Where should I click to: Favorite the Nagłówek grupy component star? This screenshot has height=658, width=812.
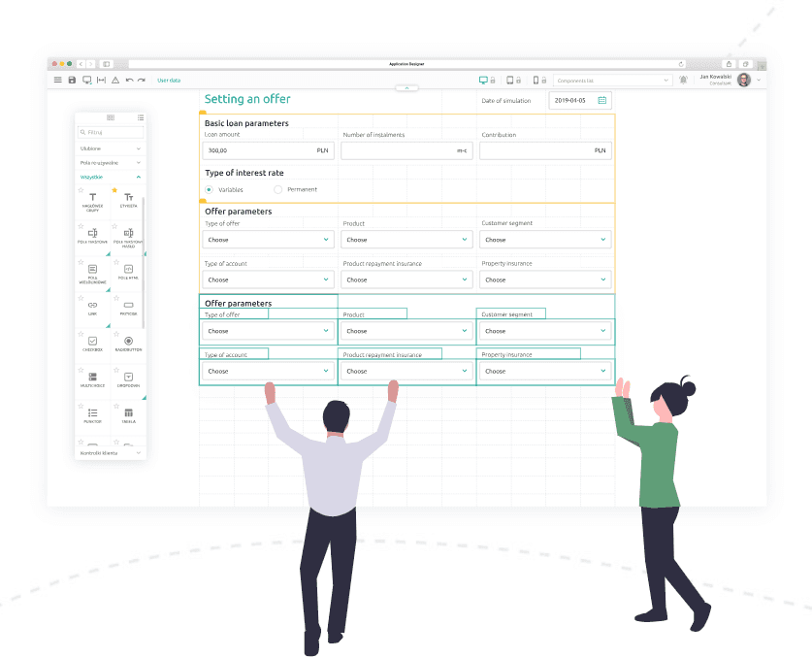[x=81, y=190]
